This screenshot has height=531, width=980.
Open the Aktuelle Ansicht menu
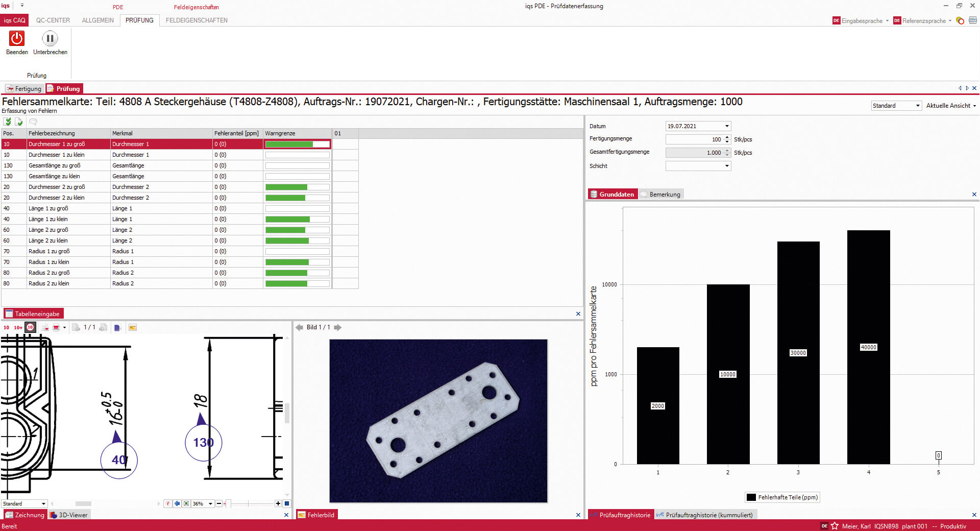pos(950,106)
